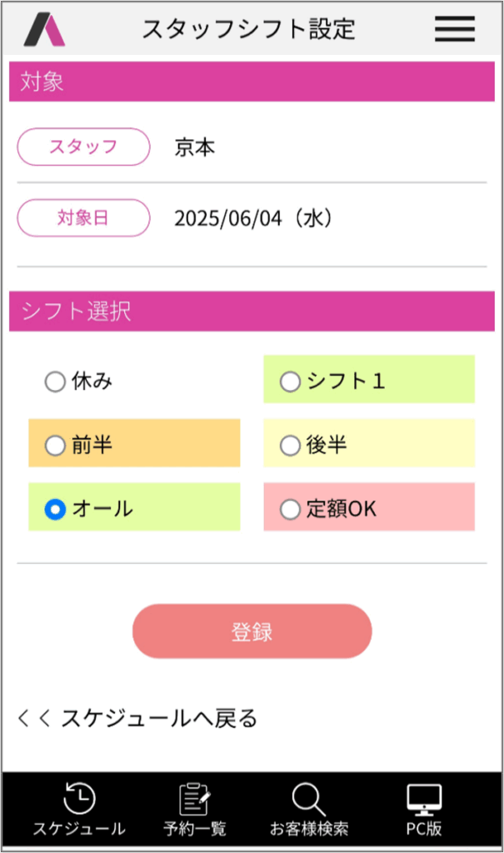Click the staff name 京本
This screenshot has height=853, width=504.
click(195, 147)
